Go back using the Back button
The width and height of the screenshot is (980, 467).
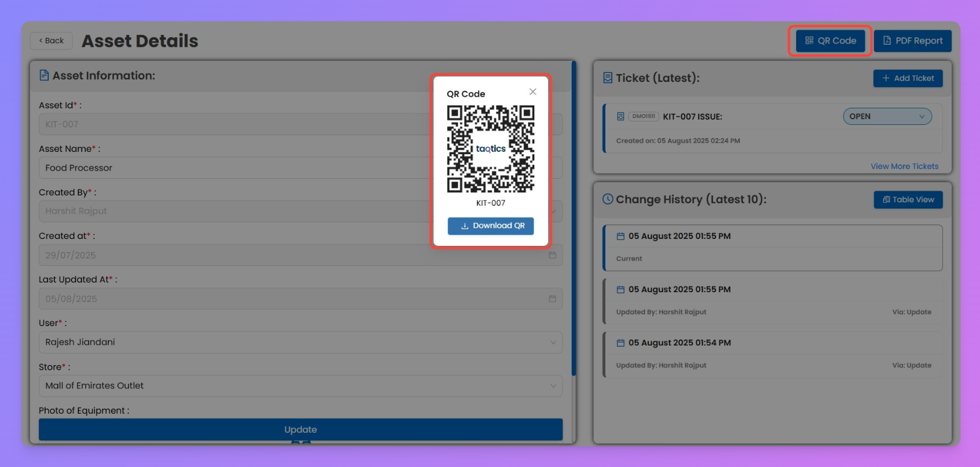(52, 41)
